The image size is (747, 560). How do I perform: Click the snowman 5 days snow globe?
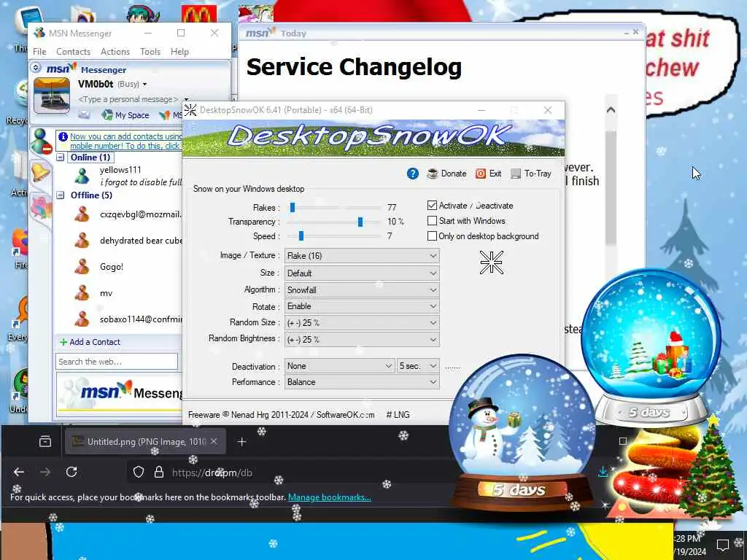click(x=522, y=432)
